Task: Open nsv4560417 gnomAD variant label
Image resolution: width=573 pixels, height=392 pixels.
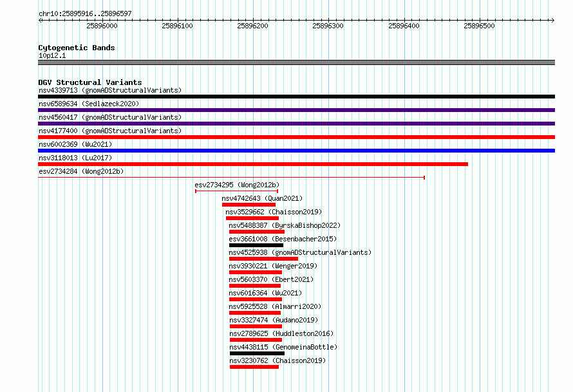Action: [110, 117]
